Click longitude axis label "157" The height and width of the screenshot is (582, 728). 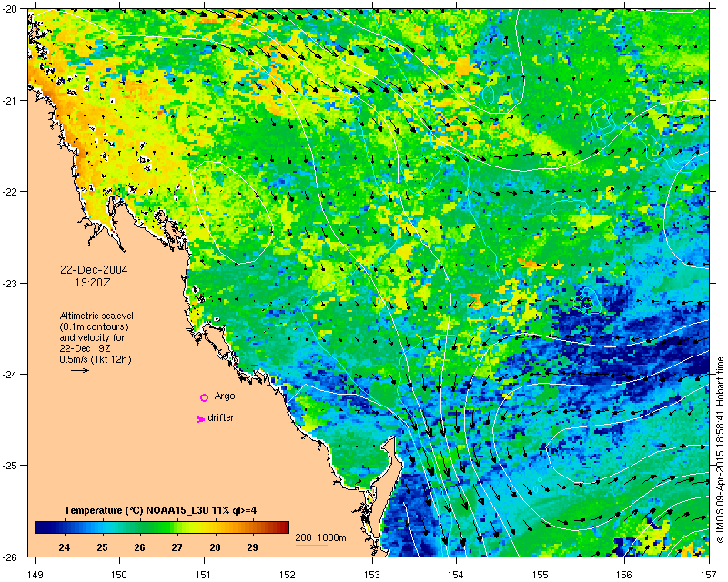click(x=709, y=575)
